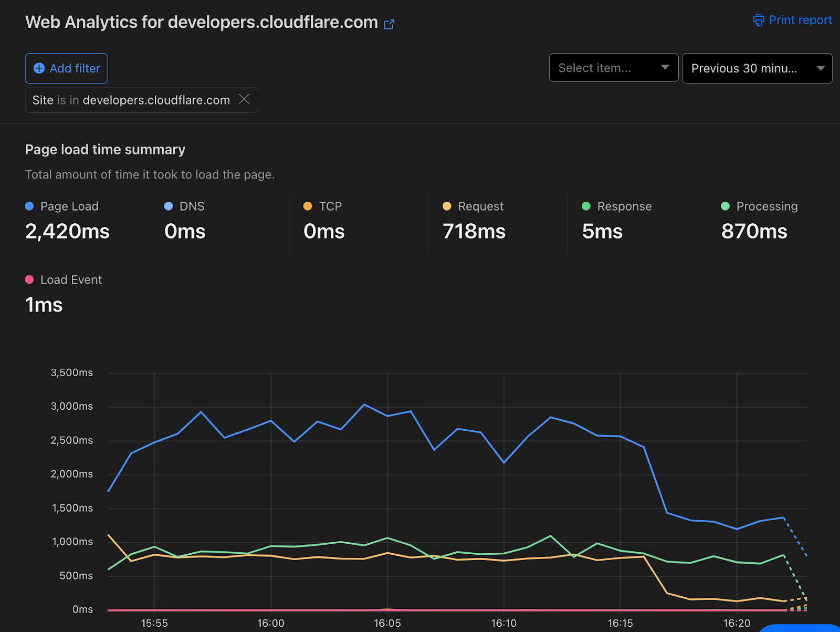840x632 pixels.
Task: Toggle the Request series legend dot
Action: pyautogui.click(x=447, y=206)
